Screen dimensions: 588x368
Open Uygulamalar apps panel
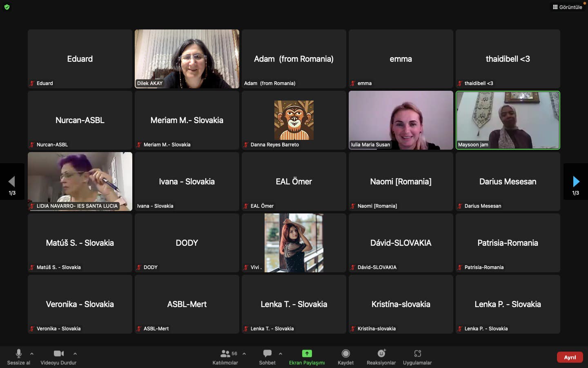point(417,356)
